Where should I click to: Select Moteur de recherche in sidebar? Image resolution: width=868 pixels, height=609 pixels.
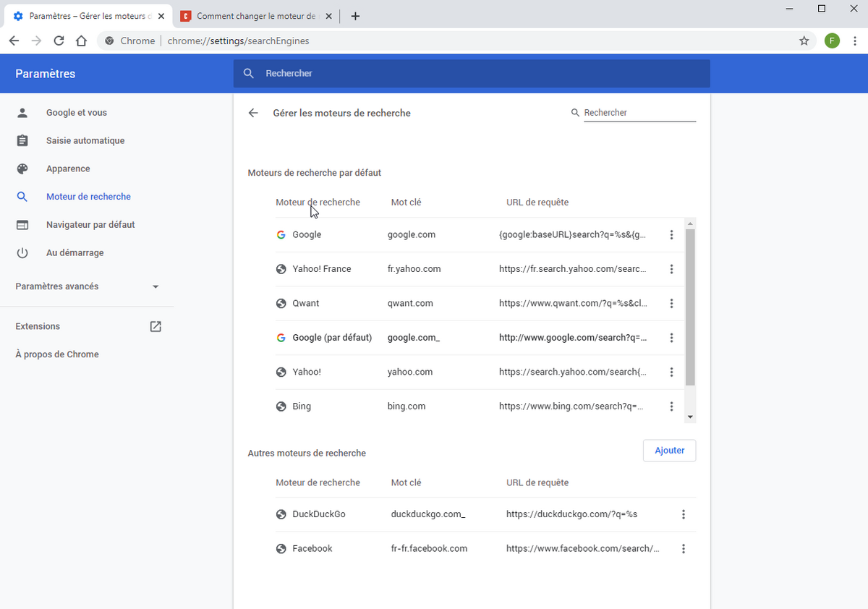88,197
